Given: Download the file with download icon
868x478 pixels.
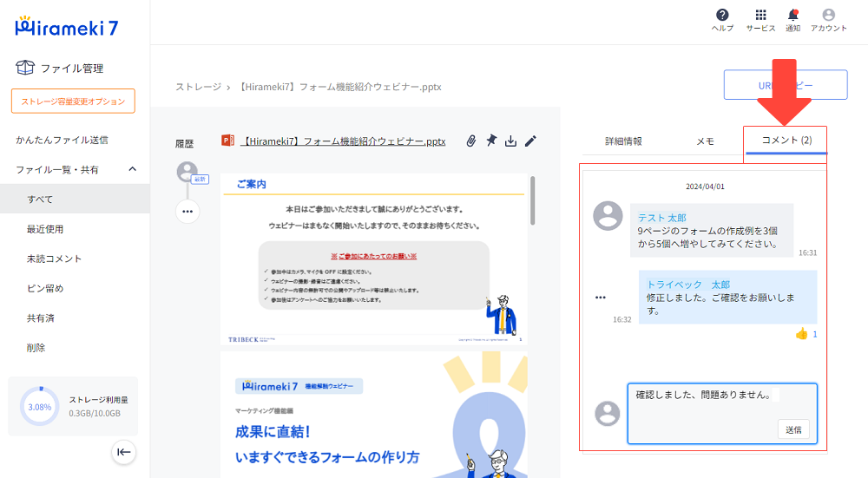Looking at the screenshot, I should coord(510,141).
